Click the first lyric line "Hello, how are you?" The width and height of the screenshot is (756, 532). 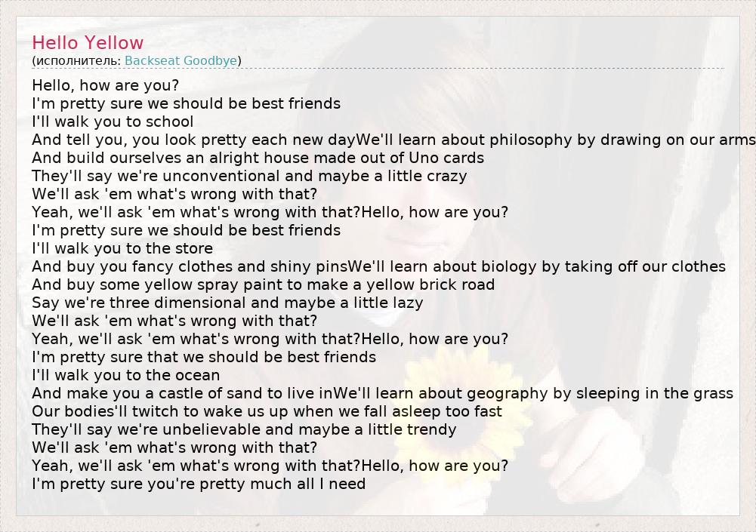[106, 85]
